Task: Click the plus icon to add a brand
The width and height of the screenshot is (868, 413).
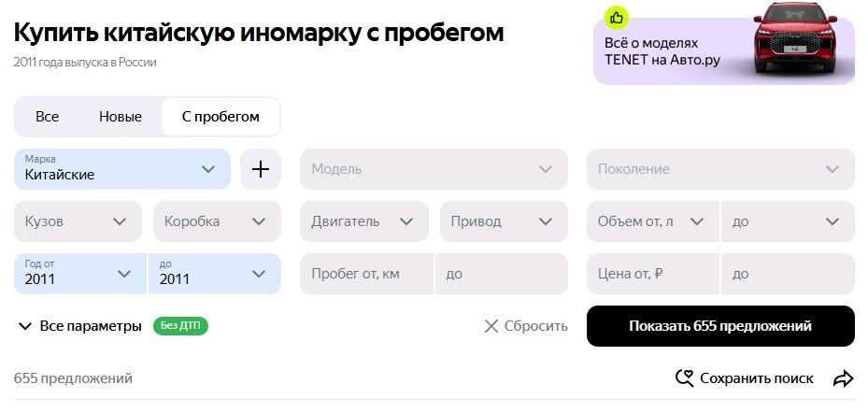Action: 261,169
